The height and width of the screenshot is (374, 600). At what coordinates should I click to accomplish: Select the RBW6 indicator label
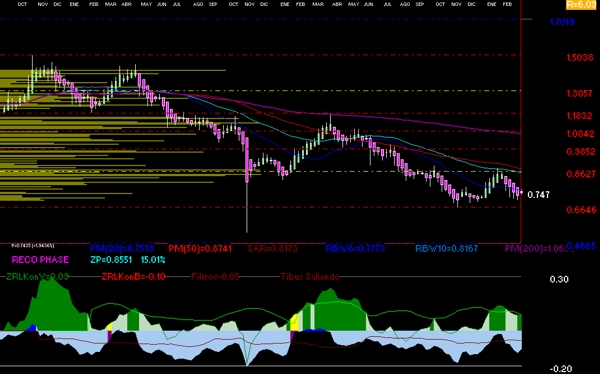(355, 248)
